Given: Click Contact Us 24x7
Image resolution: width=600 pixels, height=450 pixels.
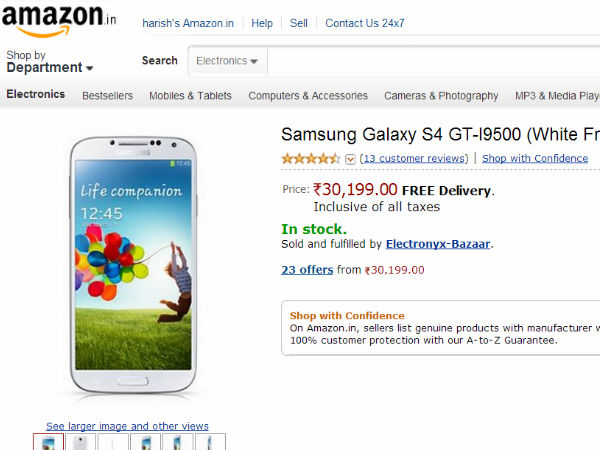Looking at the screenshot, I should point(365,23).
